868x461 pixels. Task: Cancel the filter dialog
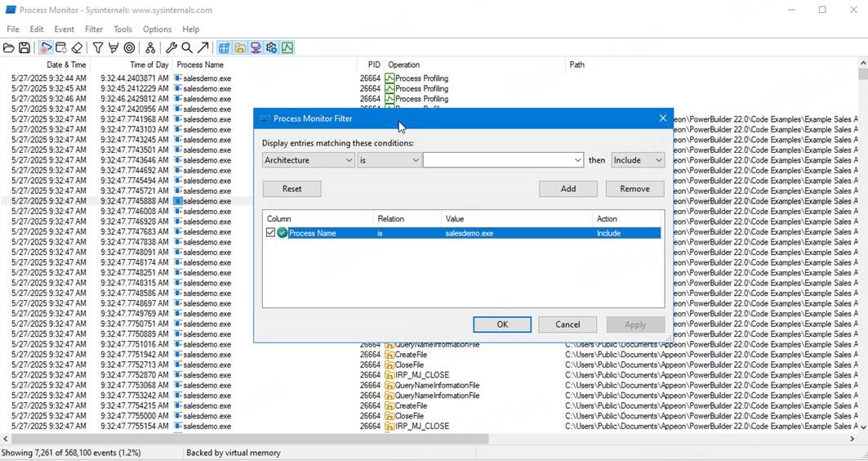tap(568, 324)
